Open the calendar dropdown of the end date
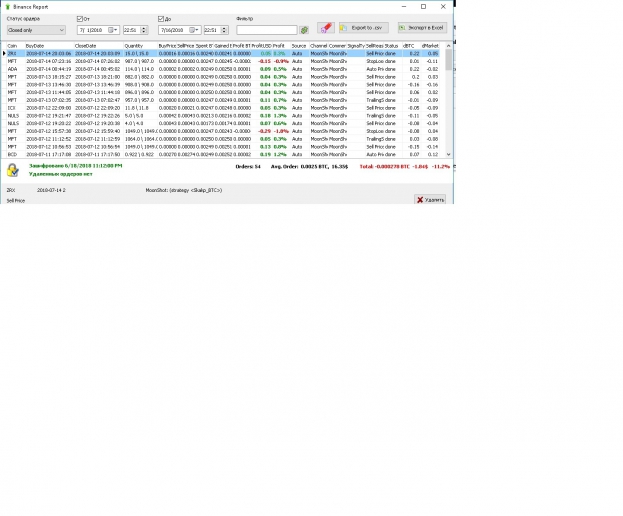The image size is (623, 516). (194, 30)
